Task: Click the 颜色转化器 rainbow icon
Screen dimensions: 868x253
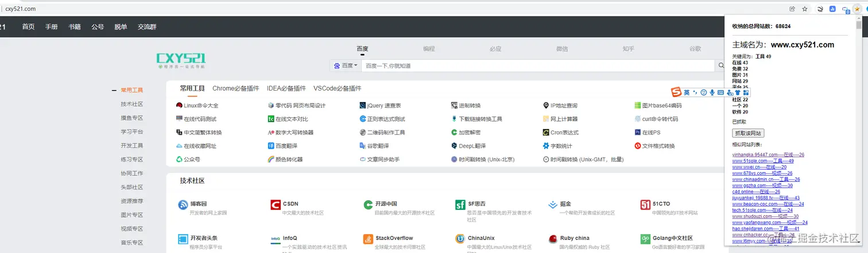Action: tap(271, 159)
